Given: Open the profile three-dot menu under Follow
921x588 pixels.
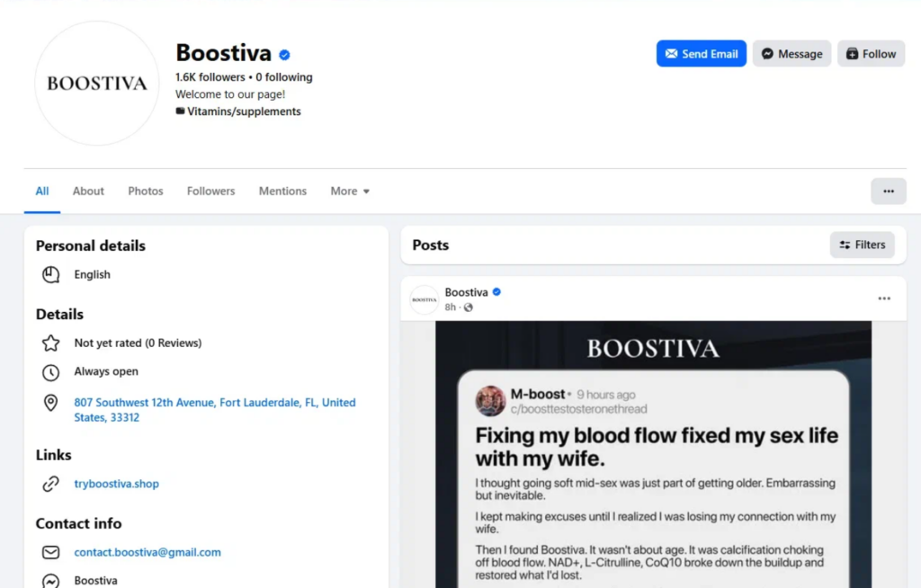Looking at the screenshot, I should [888, 192].
